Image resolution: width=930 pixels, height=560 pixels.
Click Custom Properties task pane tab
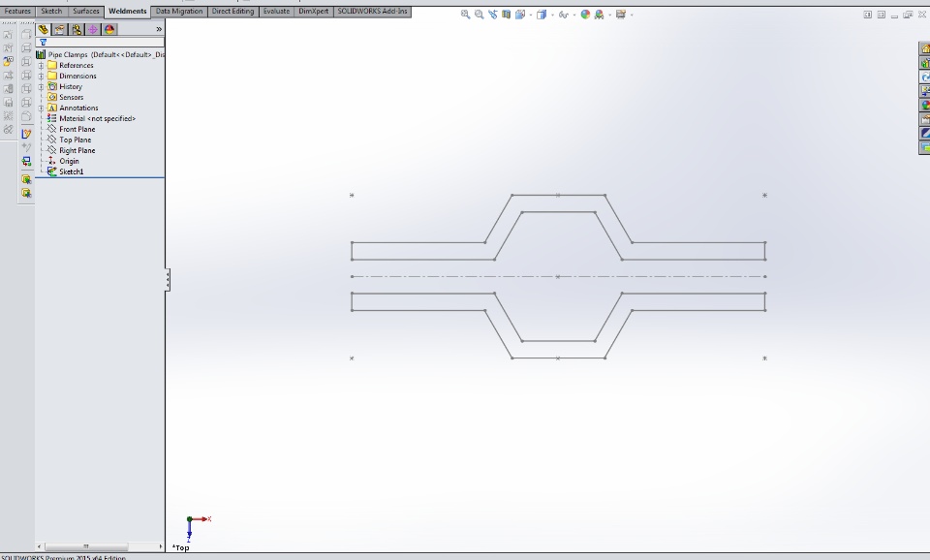924,119
